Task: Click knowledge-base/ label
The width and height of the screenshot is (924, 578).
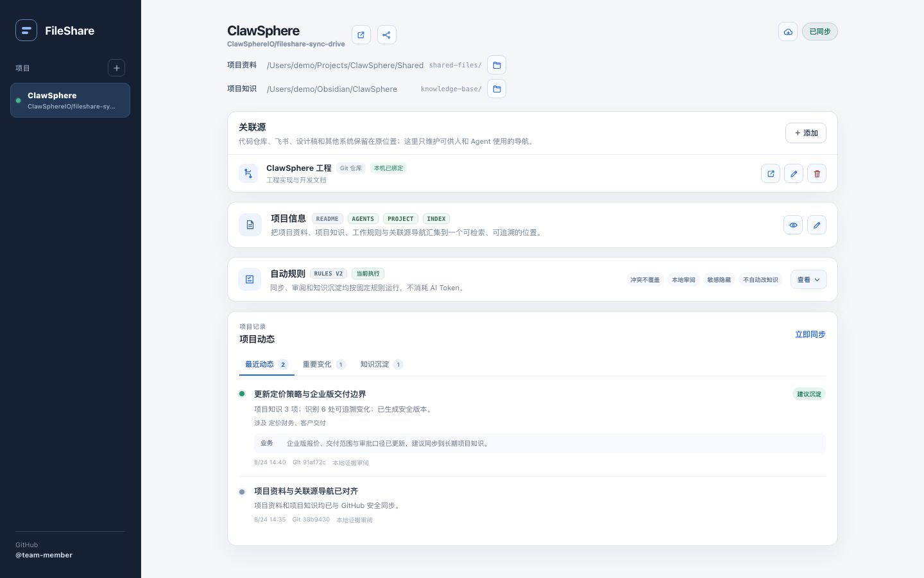Action: pyautogui.click(x=451, y=89)
